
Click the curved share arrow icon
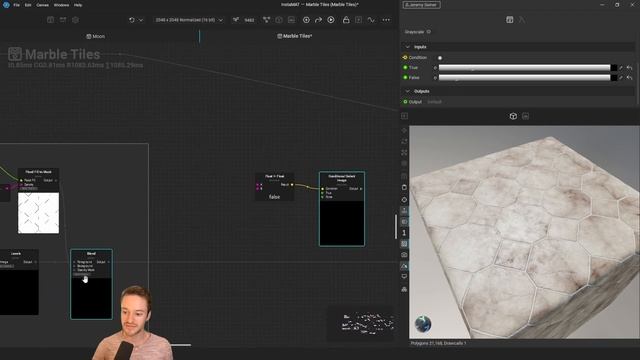318,20
